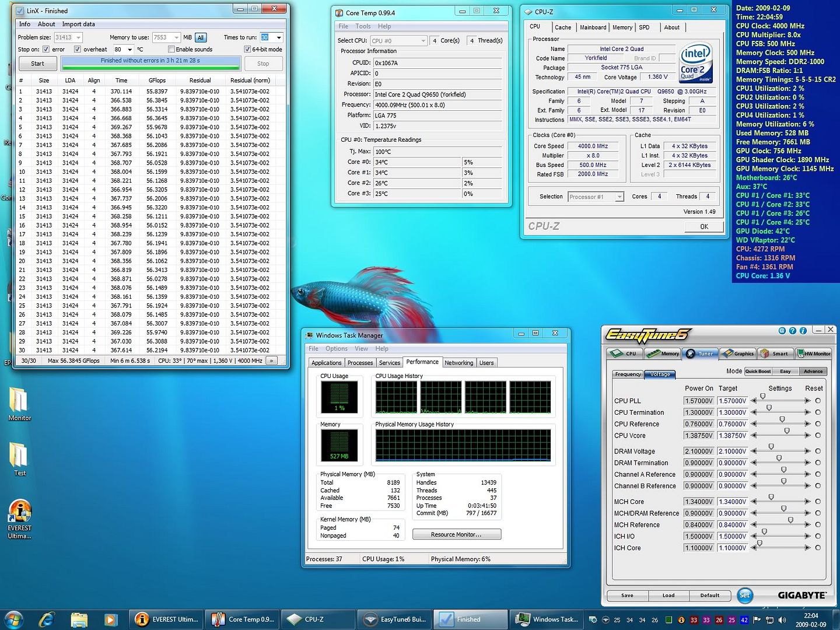Open the Monitor folder on desktop

coord(19,404)
